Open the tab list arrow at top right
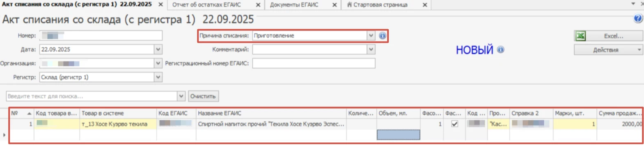Image resolution: width=644 pixels, height=153 pixels. coord(633,4)
